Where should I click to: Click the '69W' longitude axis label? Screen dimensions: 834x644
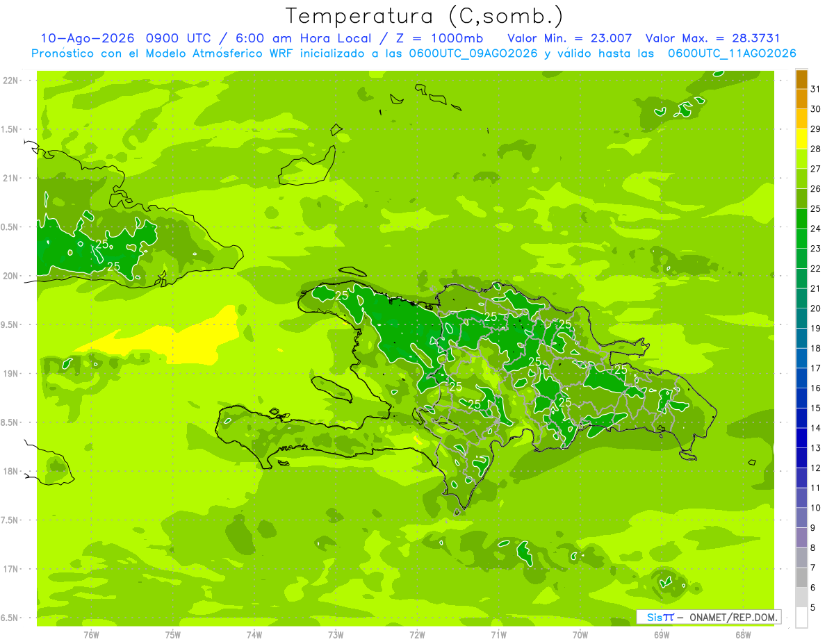[x=662, y=635]
